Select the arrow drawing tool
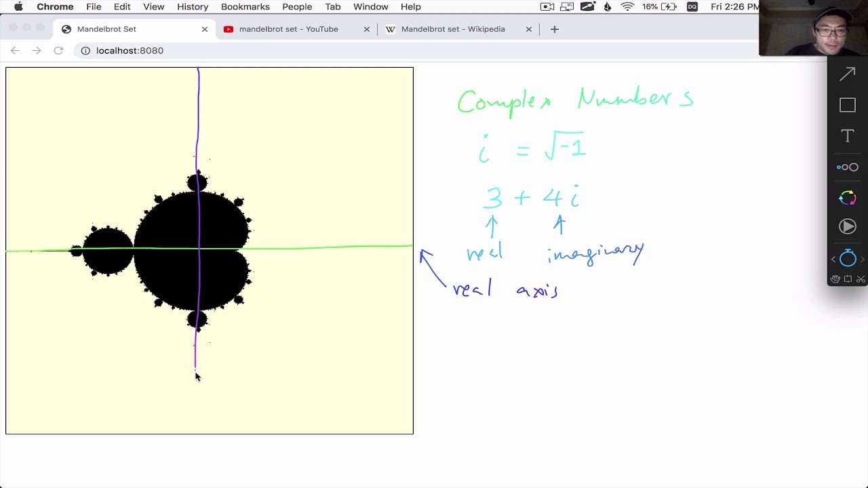This screenshot has height=488, width=868. pyautogui.click(x=847, y=74)
